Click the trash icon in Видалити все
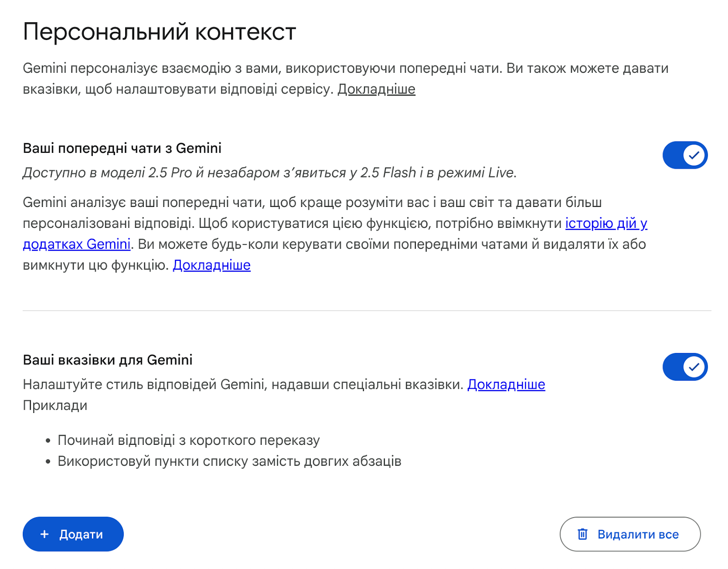728x569 pixels. click(x=582, y=534)
